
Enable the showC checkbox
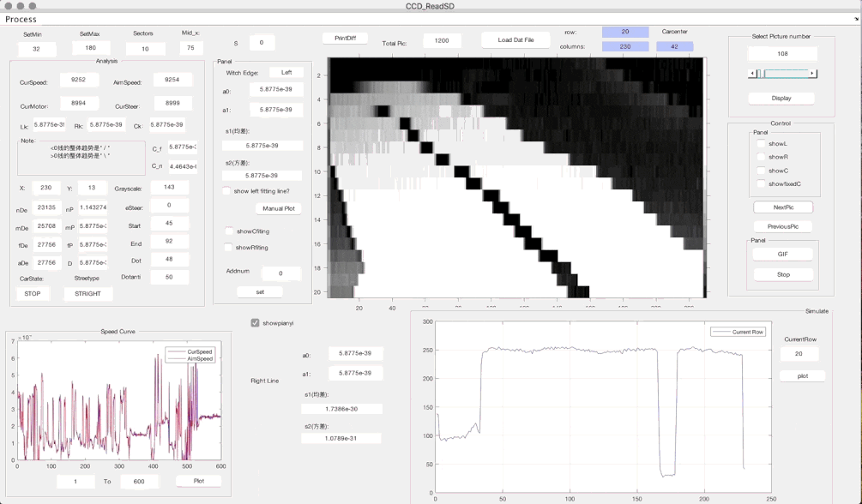coord(761,171)
